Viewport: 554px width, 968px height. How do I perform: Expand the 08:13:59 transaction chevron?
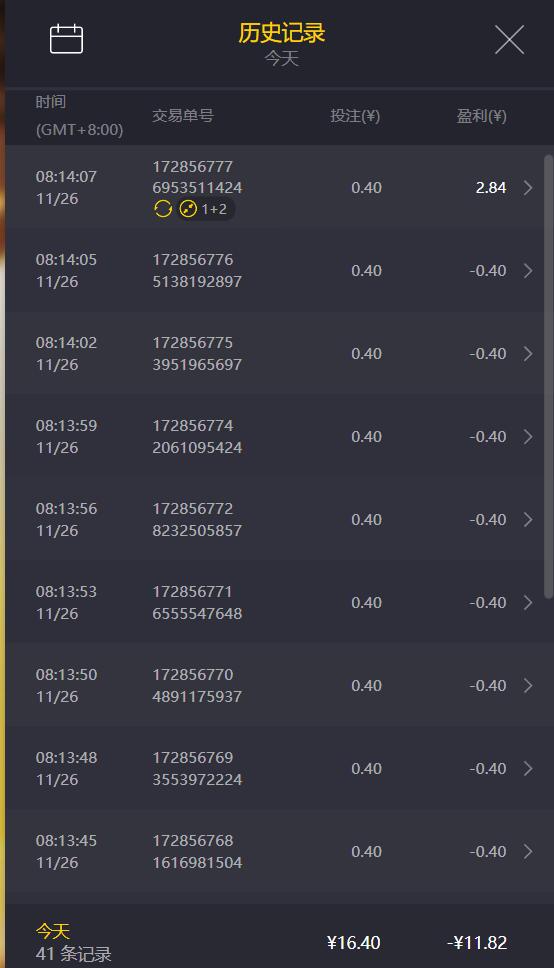528,436
